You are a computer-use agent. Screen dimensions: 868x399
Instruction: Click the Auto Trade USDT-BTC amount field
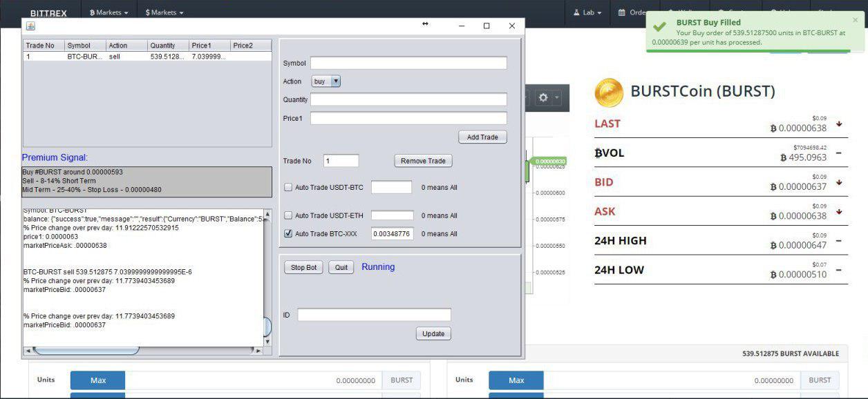click(392, 187)
